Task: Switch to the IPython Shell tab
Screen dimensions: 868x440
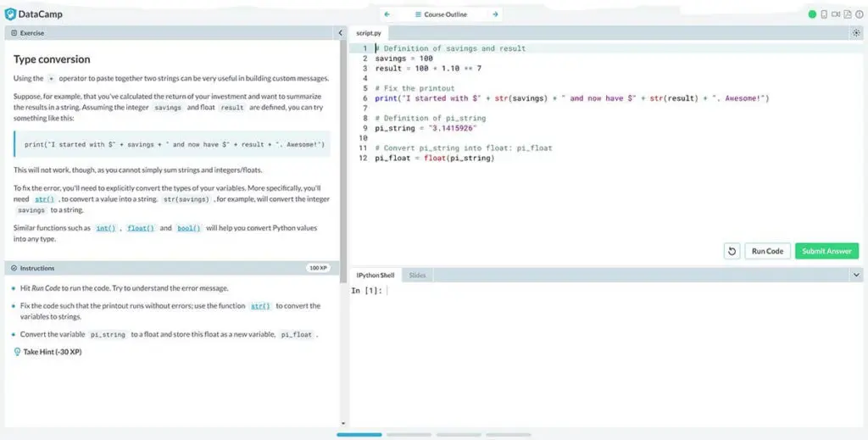Action: click(376, 275)
